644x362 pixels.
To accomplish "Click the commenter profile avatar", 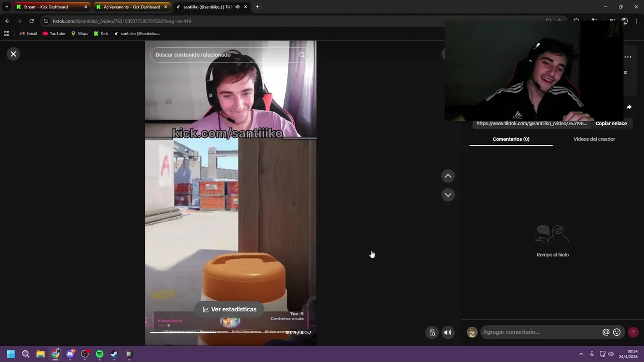I will point(472,332).
